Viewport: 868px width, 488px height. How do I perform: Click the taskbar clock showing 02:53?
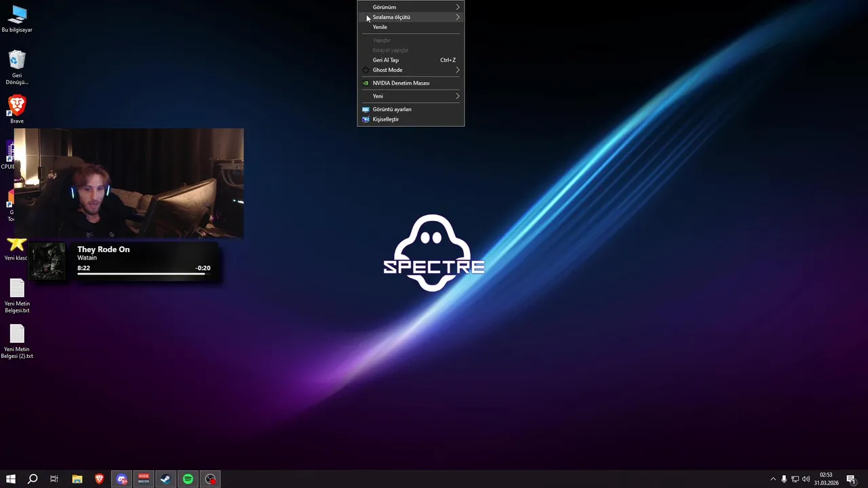[x=826, y=479]
